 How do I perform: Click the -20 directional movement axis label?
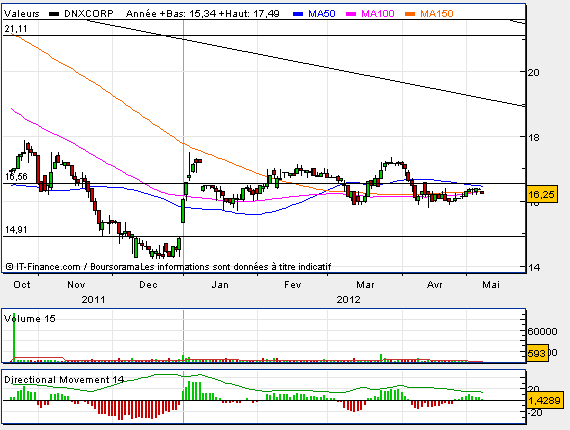(x=534, y=413)
